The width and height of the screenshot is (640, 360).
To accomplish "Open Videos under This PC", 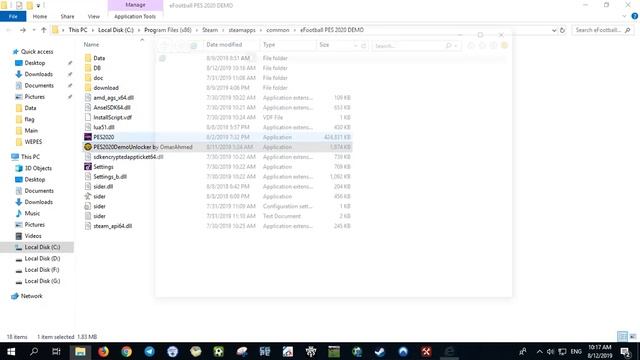I will [33, 236].
